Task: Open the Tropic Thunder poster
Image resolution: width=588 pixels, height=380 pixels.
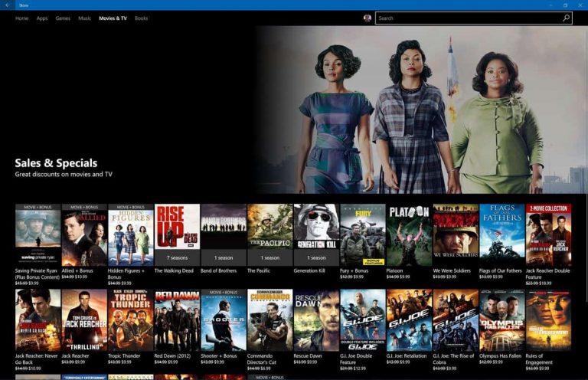Action: (130, 320)
